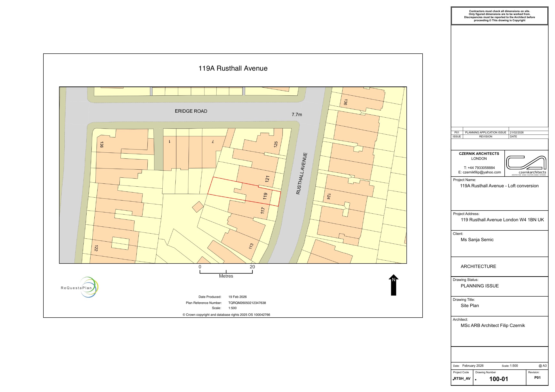Image resolution: width=555 pixels, height=392 pixels.
Task: Click the plan reference number TQRQM26050212347638
Action: (x=247, y=303)
